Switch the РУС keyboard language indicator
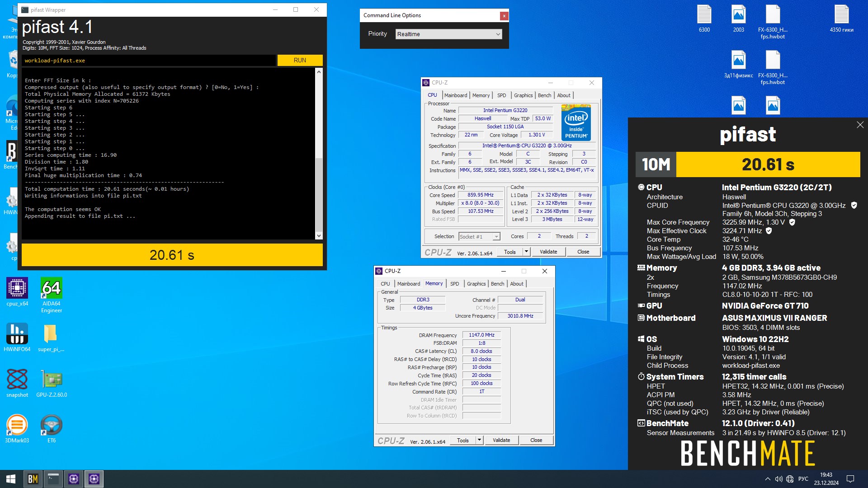Screen dimensions: 868x488 point(803,479)
